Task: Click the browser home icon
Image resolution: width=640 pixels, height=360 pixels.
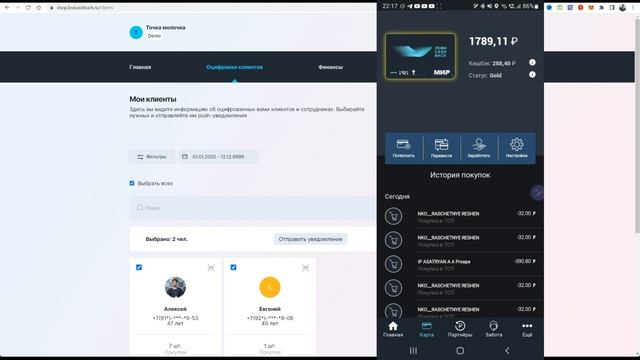Action: click(38, 7)
